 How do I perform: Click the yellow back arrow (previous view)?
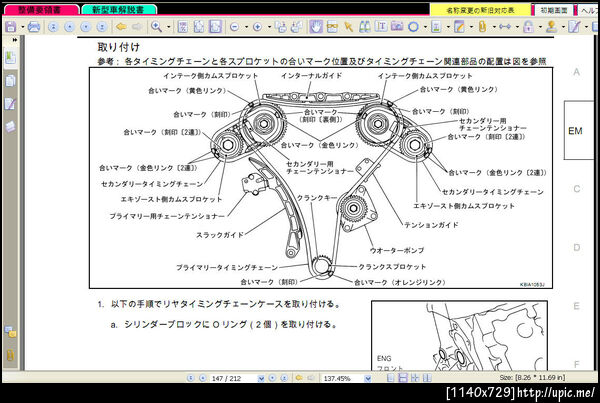click(x=121, y=27)
